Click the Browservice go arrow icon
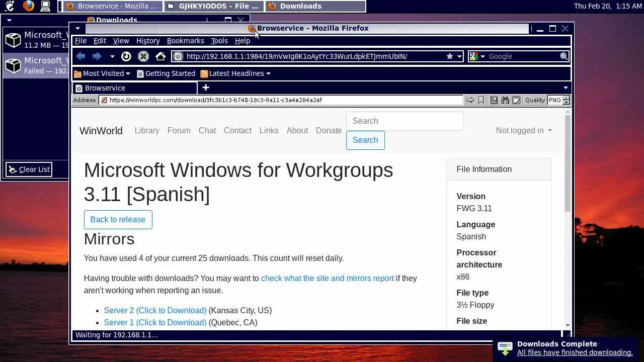The width and height of the screenshot is (644, 362). (470, 100)
